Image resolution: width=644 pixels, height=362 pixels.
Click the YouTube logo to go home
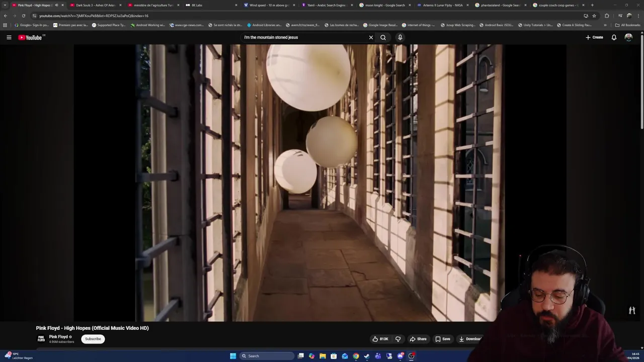coord(31,38)
